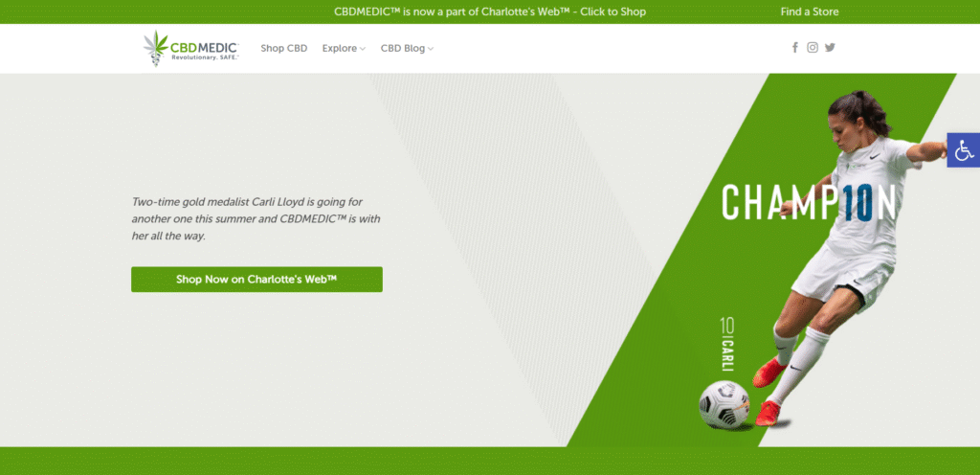Viewport: 980px width, 475px height.
Task: Click the CBDMEDIC leaf logo
Action: [x=155, y=45]
